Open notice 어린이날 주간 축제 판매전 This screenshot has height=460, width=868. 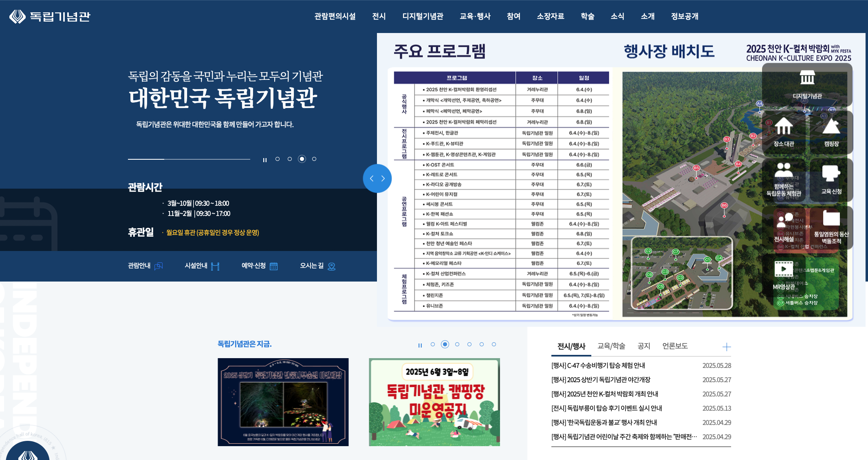624,437
